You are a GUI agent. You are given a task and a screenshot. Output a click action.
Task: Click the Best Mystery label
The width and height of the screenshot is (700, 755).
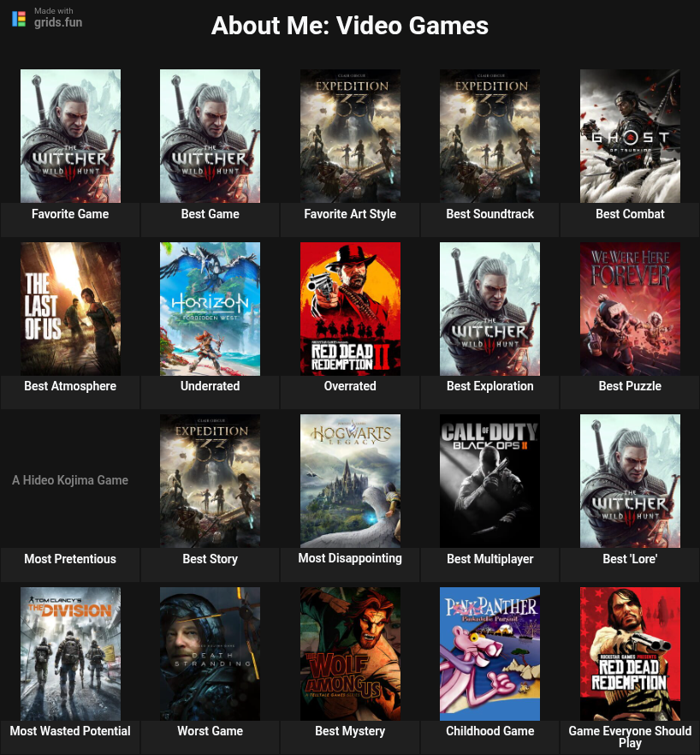coord(350,731)
